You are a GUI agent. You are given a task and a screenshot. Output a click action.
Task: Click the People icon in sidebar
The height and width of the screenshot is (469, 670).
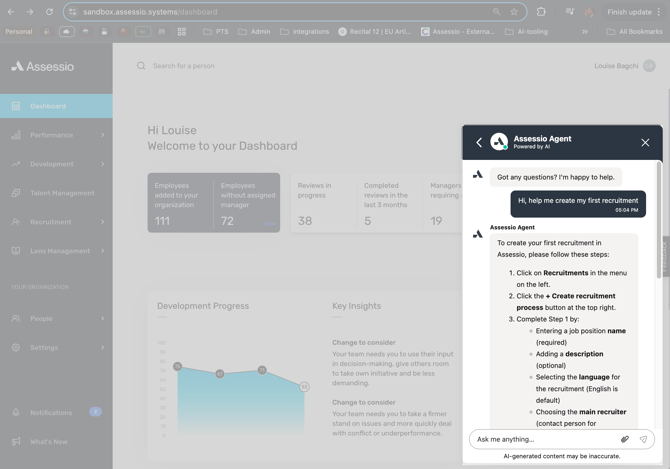coord(16,319)
